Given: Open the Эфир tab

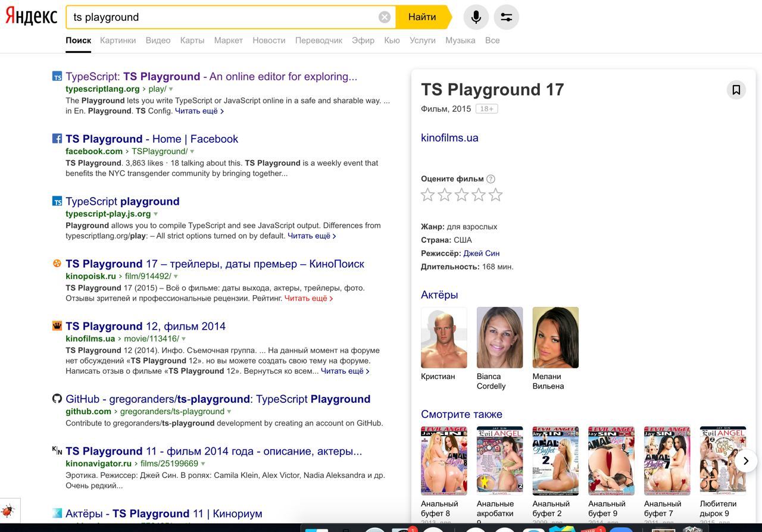Looking at the screenshot, I should click(x=363, y=40).
